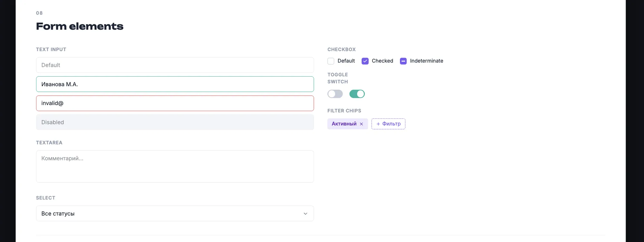Click the SELECT section label

pos(46,198)
